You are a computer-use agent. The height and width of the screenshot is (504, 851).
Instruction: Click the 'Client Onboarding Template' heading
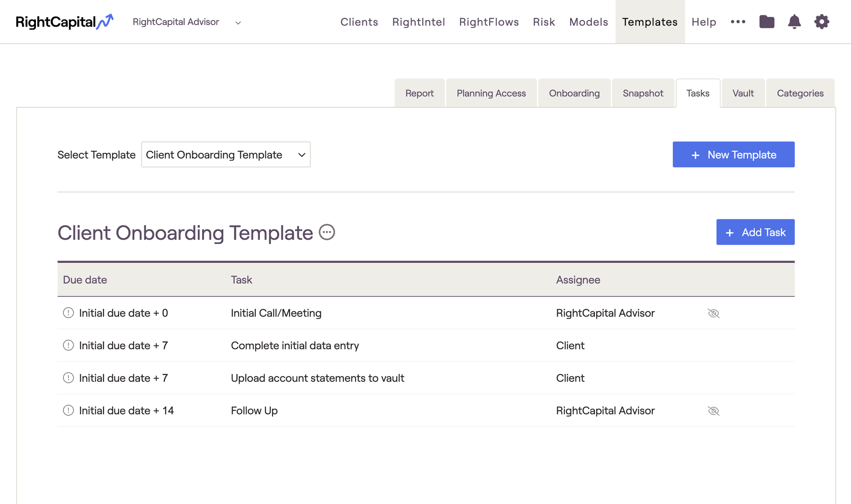(185, 233)
